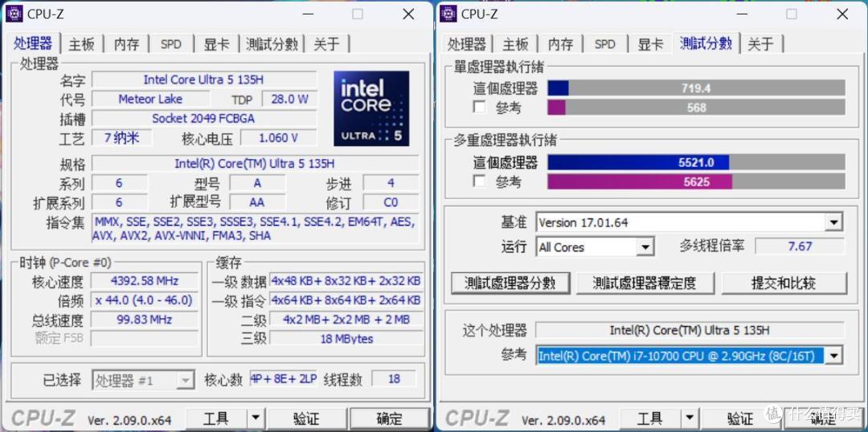Click single-thread reference 568 bar
Image resolution: width=868 pixels, height=432 pixels.
(696, 108)
